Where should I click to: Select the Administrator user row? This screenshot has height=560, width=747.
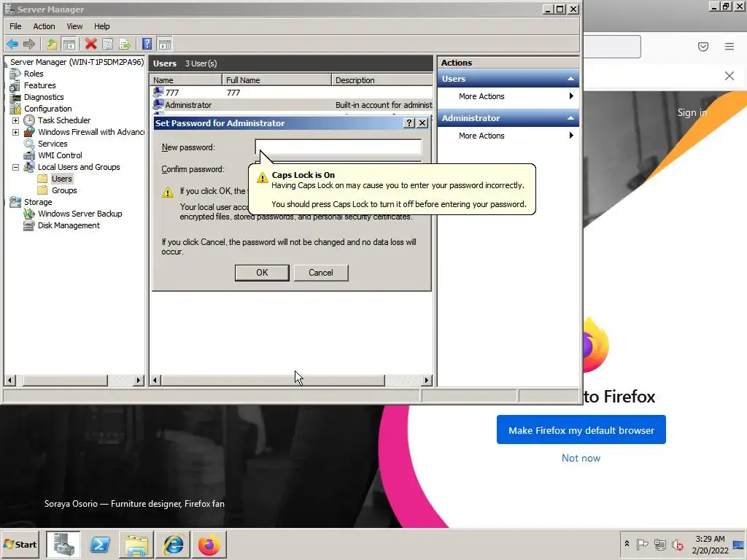coord(292,105)
